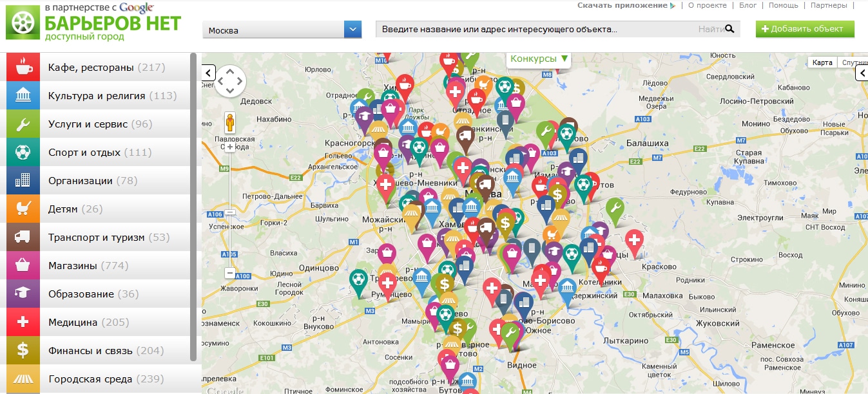Select category Кафе, рестораны (217)
Screen dimensions: 868x394
98,67
